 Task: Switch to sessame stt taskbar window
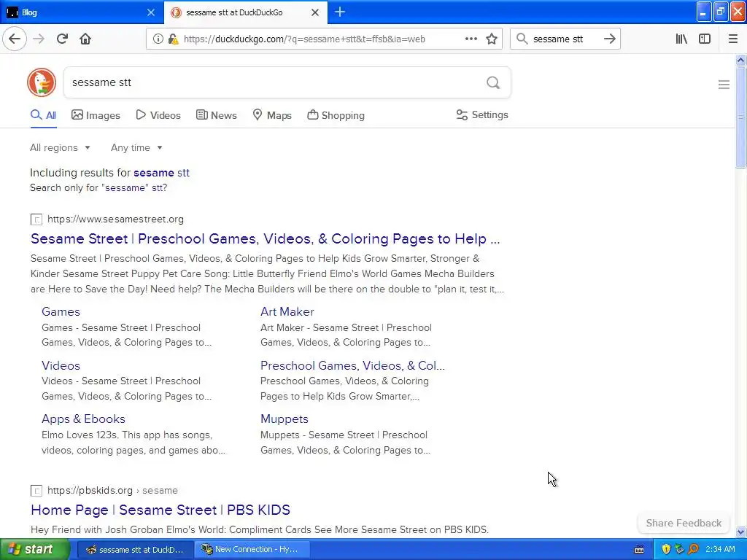[x=135, y=550]
